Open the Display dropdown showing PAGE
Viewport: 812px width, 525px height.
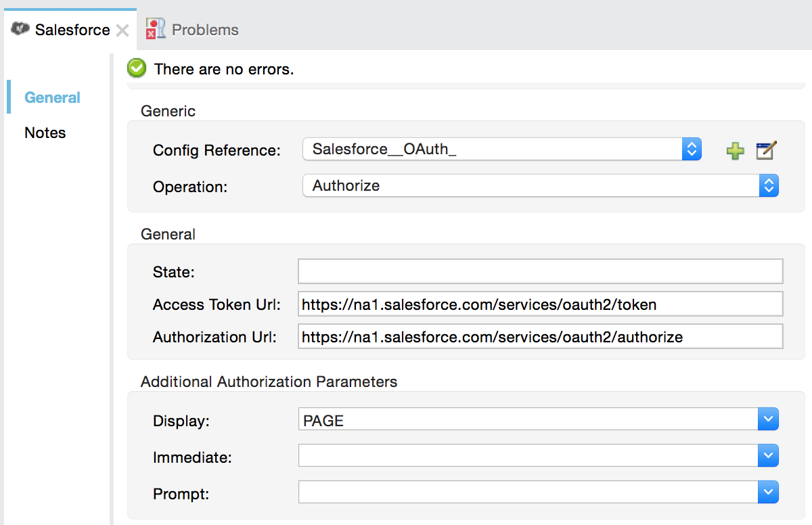(x=768, y=419)
